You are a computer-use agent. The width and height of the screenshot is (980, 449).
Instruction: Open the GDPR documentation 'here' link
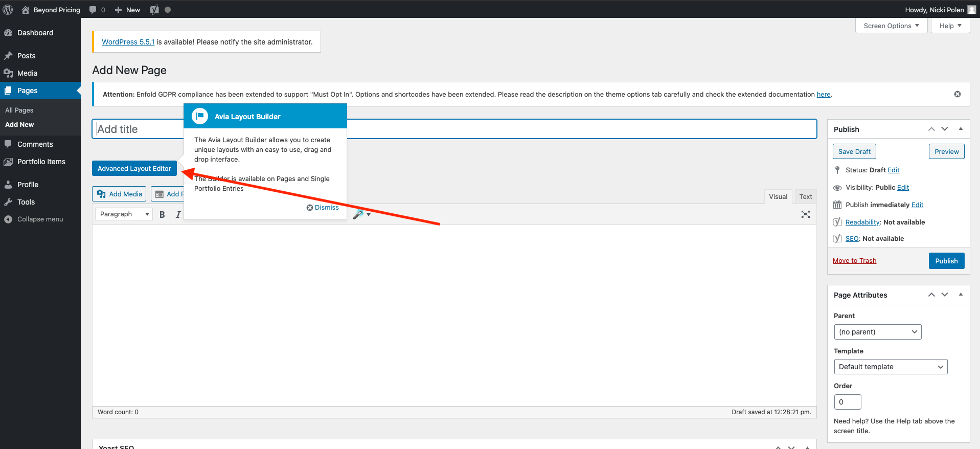click(824, 94)
